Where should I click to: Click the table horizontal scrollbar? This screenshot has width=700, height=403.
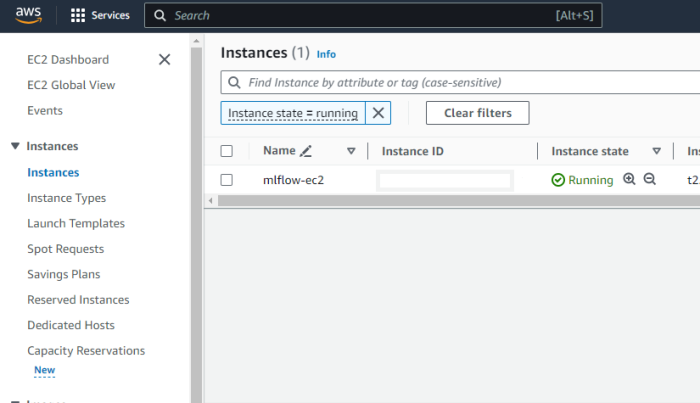click(x=459, y=201)
